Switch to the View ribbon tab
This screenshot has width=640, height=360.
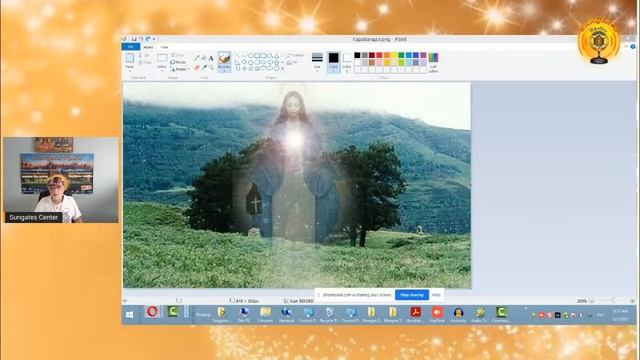pos(164,47)
